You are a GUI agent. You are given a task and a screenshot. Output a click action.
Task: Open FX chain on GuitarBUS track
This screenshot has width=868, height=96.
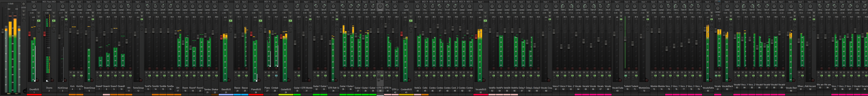(290, 21)
